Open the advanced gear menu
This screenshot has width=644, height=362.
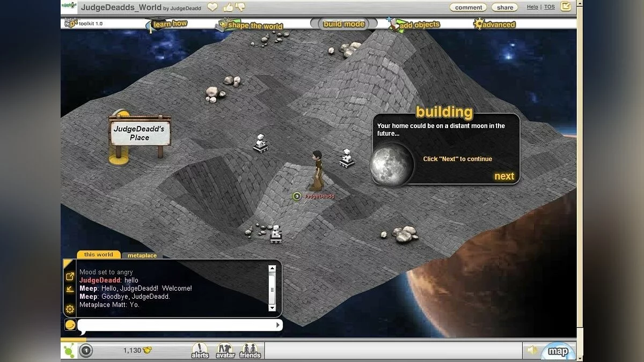[494, 25]
